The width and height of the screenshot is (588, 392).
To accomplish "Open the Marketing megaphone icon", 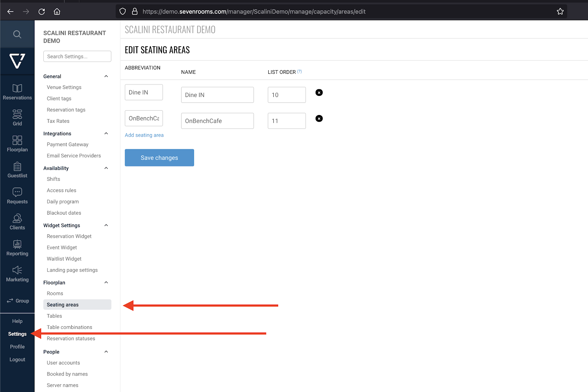I will coord(17,270).
